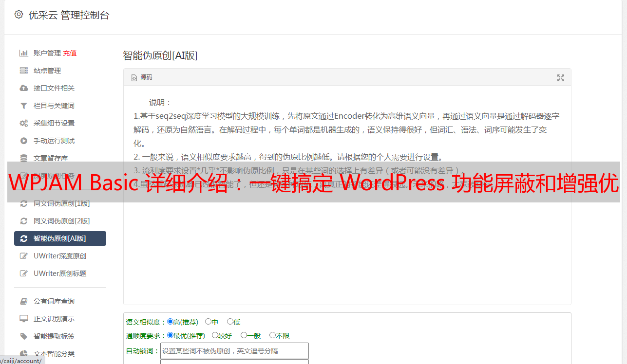
Task: Open 采集细节设置 in the sidebar
Action: 54,123
